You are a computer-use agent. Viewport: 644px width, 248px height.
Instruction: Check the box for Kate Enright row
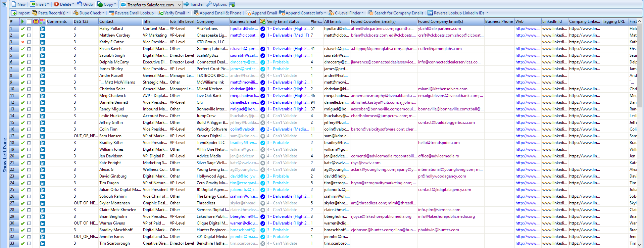[29, 163]
